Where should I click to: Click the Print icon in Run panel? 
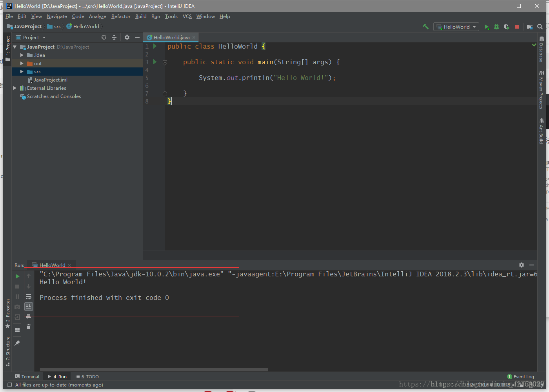[x=29, y=317]
